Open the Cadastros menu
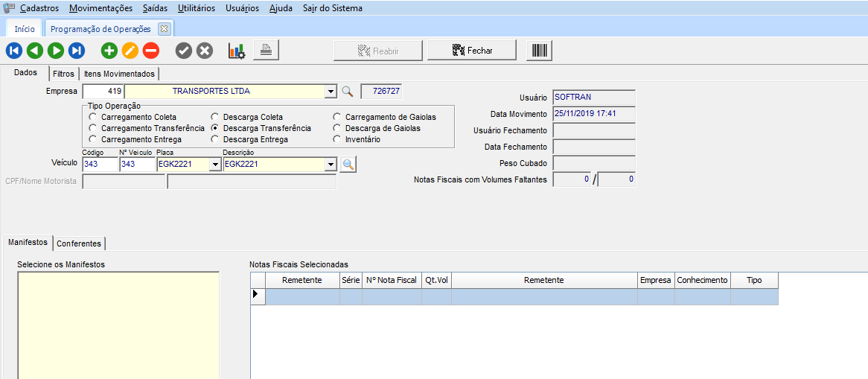868x379 pixels. click(x=39, y=8)
